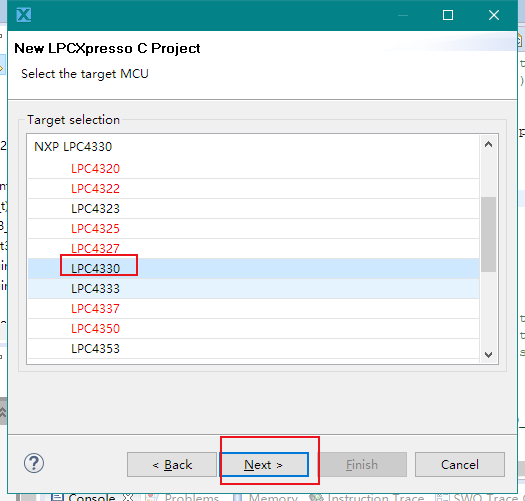The width and height of the screenshot is (525, 501).
Task: Select the LPC4333 target MCU
Action: tap(253, 289)
